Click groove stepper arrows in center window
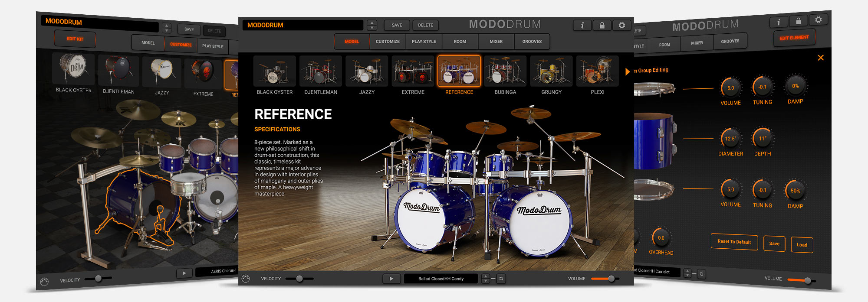The height and width of the screenshot is (302, 868). [486, 279]
